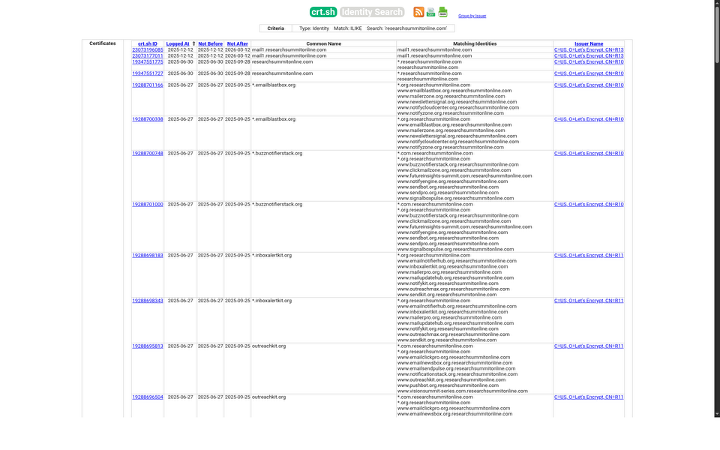The image size is (720, 450).
Task: Open certificate ID 19288695873
Action: coord(147,345)
